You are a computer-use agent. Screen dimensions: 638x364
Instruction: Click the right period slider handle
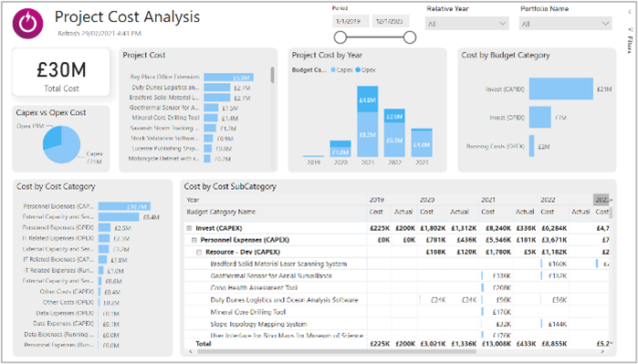(410, 37)
